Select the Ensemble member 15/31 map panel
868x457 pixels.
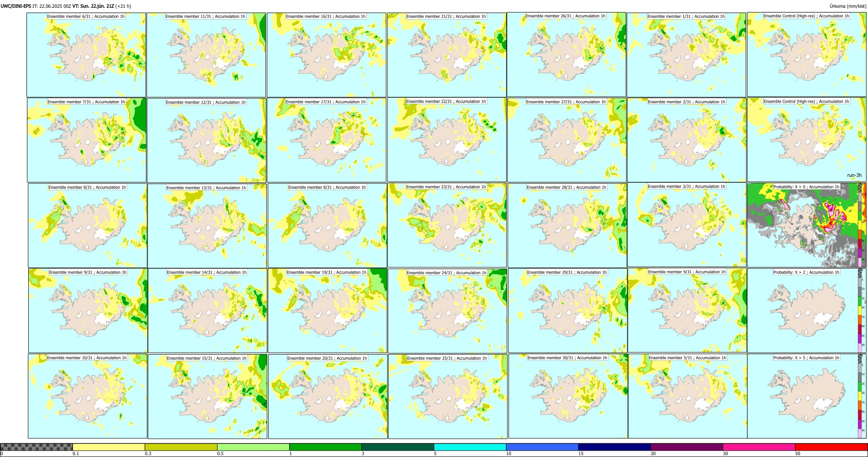(x=207, y=396)
